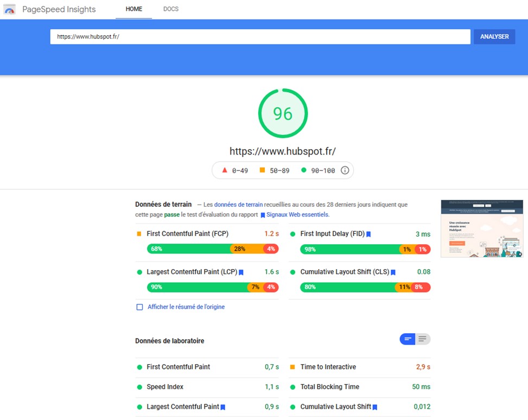The image size is (528, 420).
Task: Click the https://www.hubspot.fr/ heading under the score
Action: click(283, 151)
